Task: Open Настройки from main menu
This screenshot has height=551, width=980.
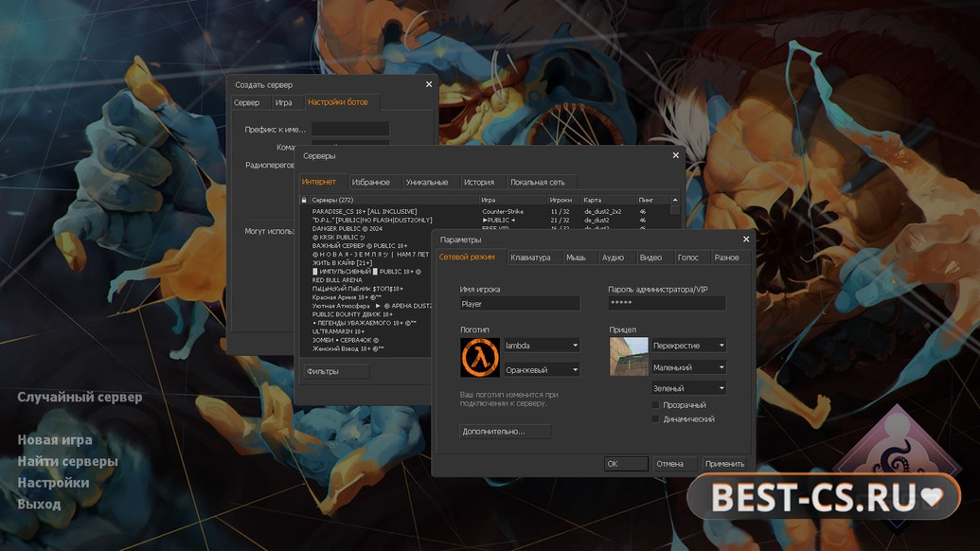Action: click(53, 482)
